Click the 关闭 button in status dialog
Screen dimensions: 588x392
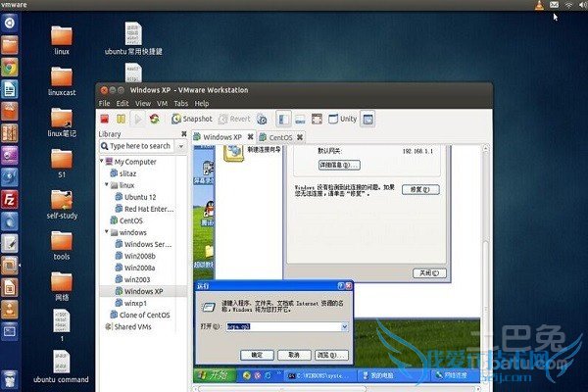[x=429, y=273]
